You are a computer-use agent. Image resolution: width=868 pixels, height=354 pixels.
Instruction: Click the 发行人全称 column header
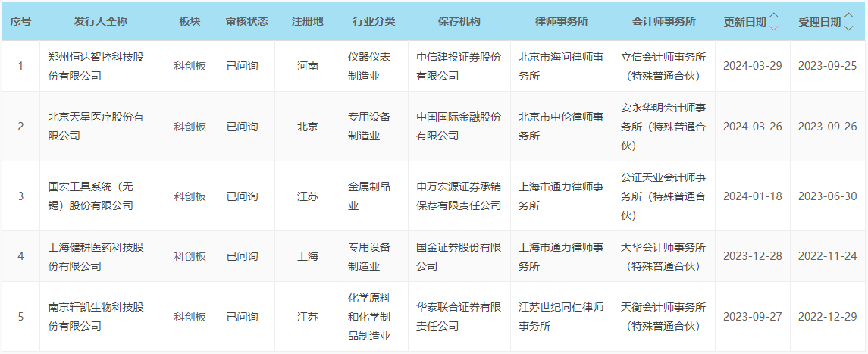[x=101, y=21]
